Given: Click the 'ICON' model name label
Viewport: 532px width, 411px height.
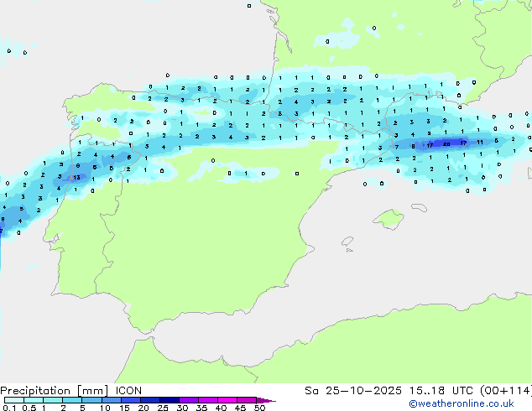Looking at the screenshot, I should [128, 391].
